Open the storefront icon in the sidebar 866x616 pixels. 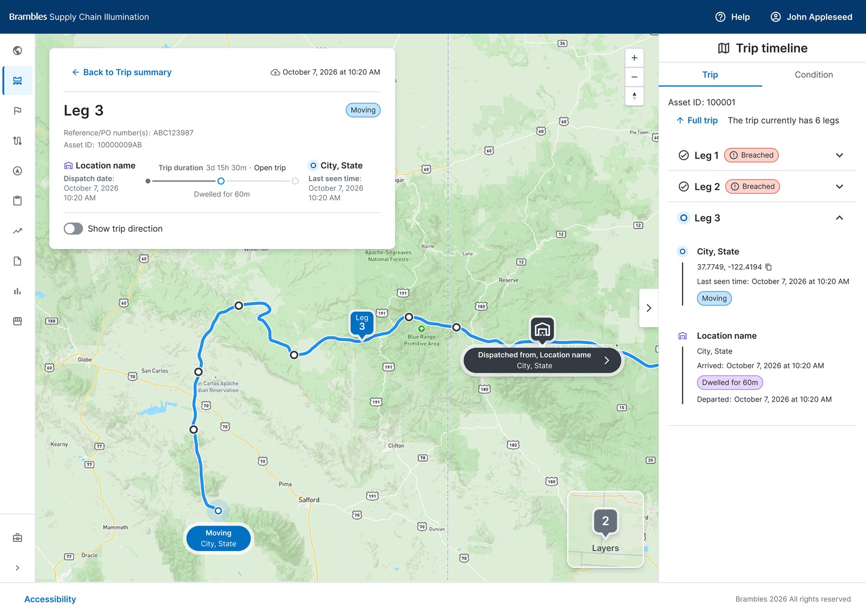point(17,321)
